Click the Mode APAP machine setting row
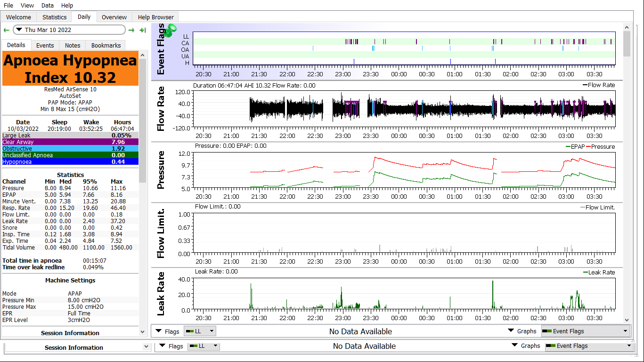The image size is (644, 362). [71, 294]
